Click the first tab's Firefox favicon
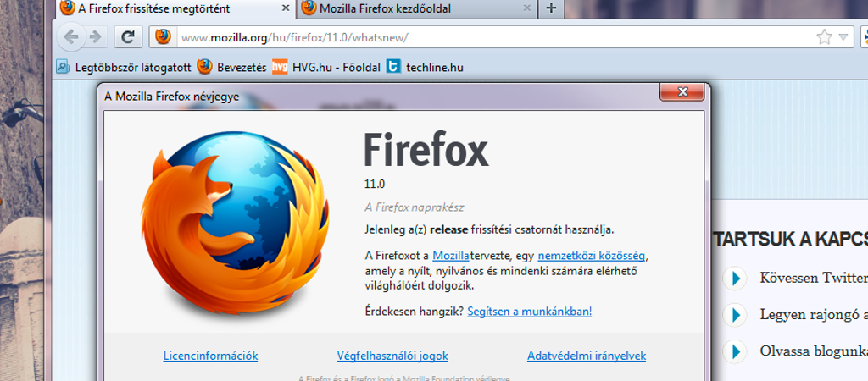Viewport: 868px width, 381px height. tap(68, 7)
